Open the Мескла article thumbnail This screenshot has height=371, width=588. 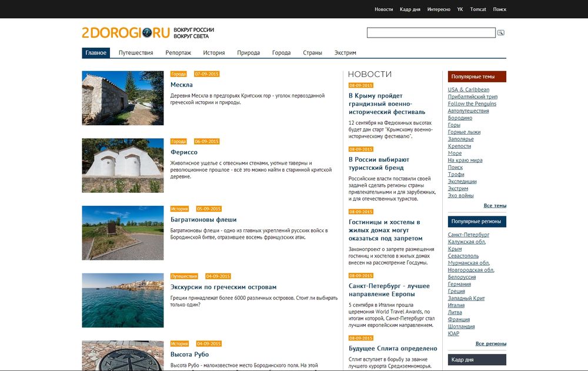(x=123, y=98)
